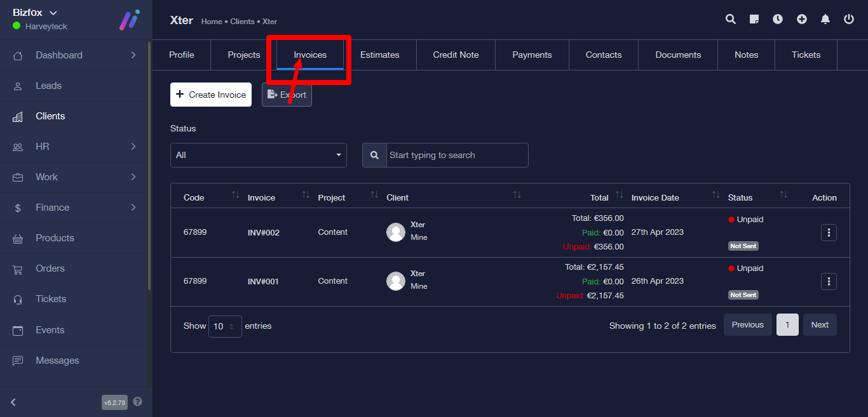
Task: Click the clock timer icon
Action: tap(778, 19)
